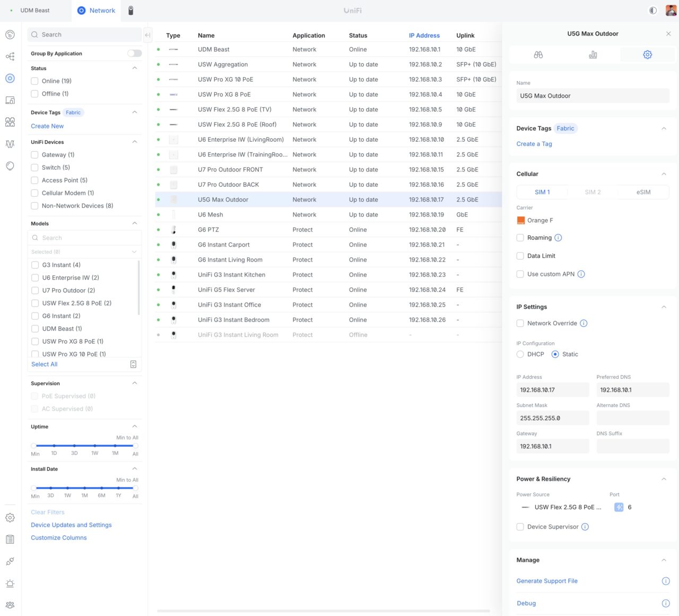
Task: Click the info icon beside Use custom APN
Action: pyautogui.click(x=581, y=274)
